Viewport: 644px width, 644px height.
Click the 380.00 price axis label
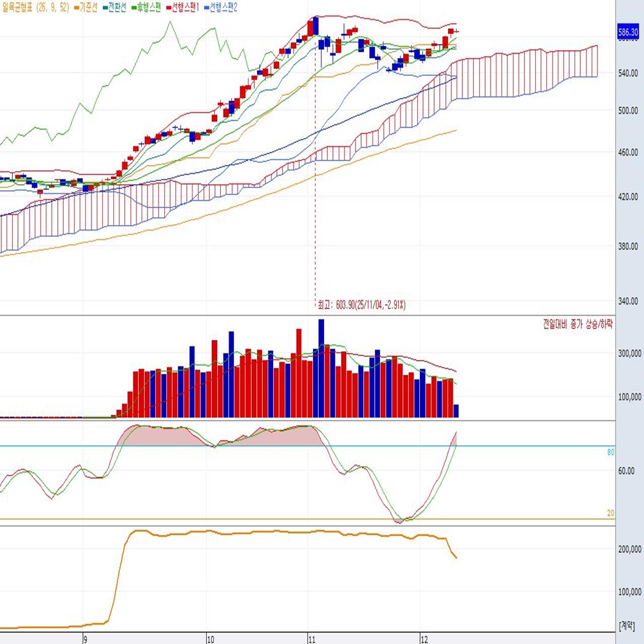pyautogui.click(x=629, y=247)
